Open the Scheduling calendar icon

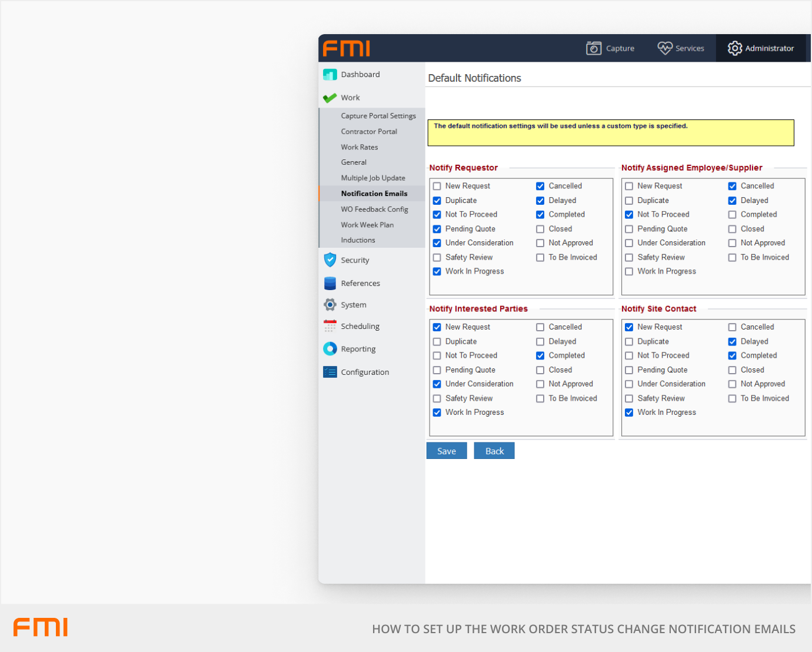coord(330,326)
